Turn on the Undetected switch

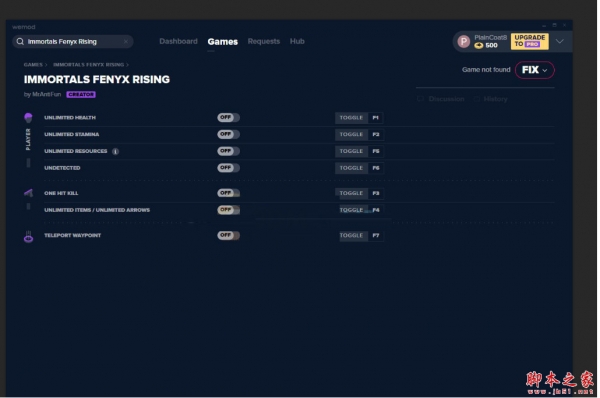pos(228,168)
